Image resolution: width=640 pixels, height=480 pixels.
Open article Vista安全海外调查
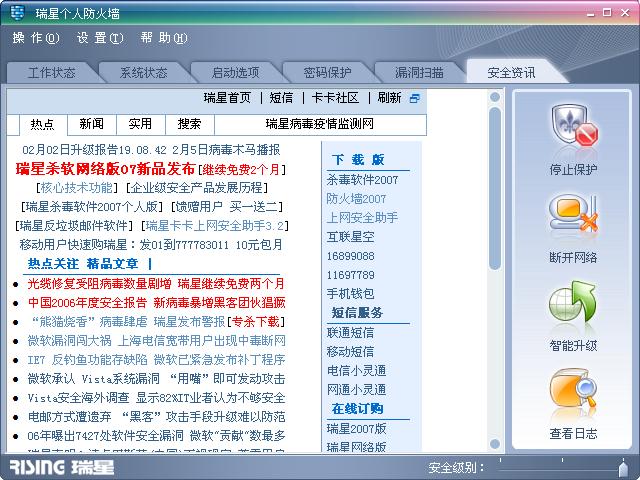(x=78, y=398)
